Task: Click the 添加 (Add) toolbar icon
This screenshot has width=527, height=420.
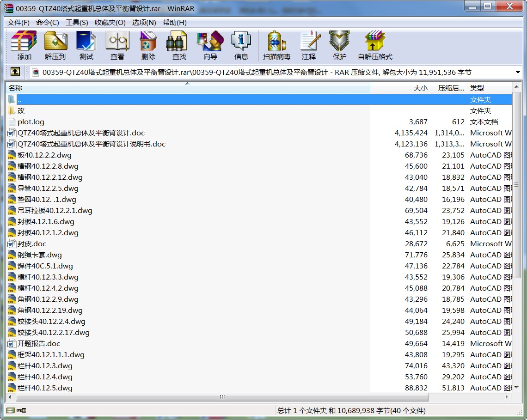Action: pos(24,46)
